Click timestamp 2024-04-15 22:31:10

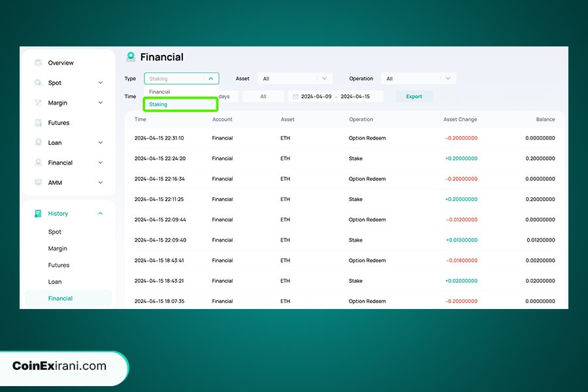pyautogui.click(x=159, y=138)
